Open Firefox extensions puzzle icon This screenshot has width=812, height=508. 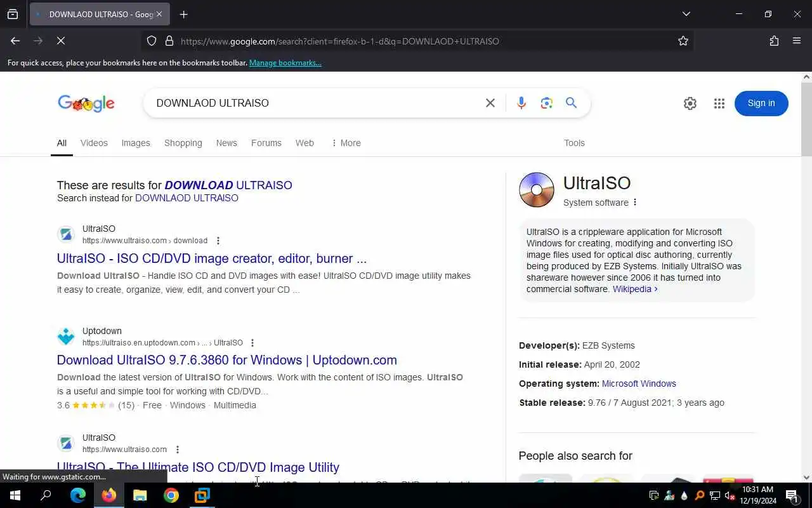[774, 41]
